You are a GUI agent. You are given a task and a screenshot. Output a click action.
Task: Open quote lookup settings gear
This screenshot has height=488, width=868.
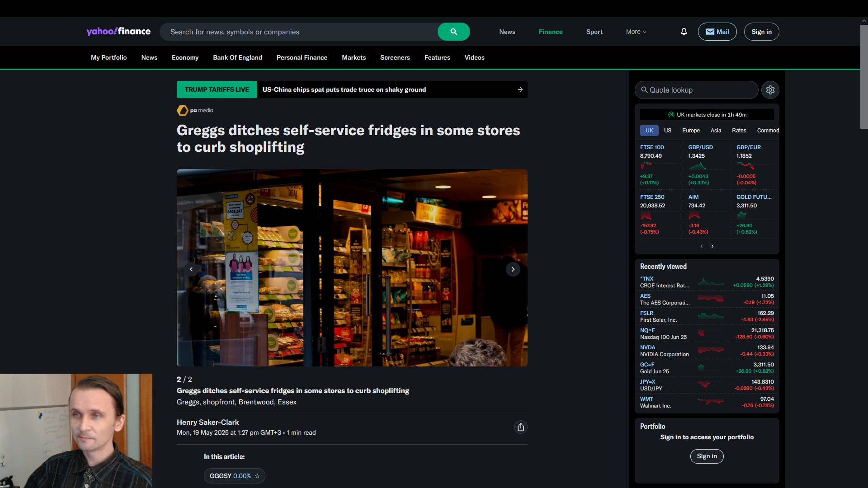[770, 90]
